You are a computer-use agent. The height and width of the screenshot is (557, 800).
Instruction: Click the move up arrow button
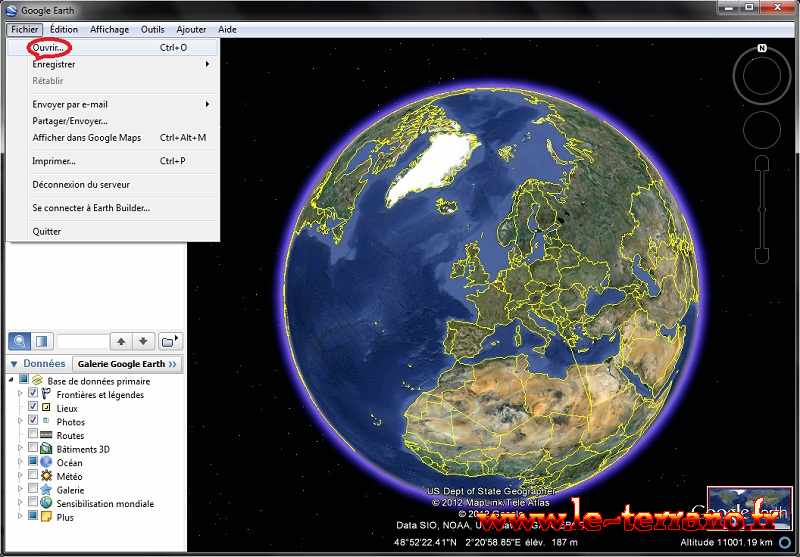(x=121, y=341)
